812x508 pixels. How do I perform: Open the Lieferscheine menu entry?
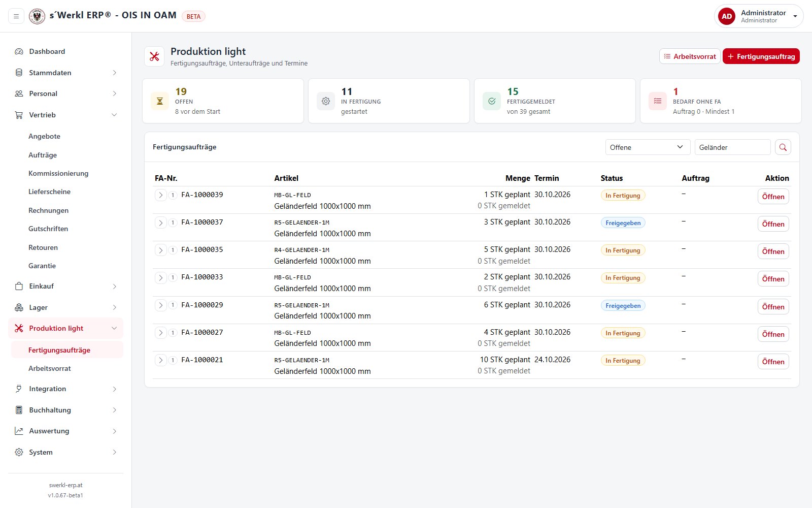pos(49,192)
